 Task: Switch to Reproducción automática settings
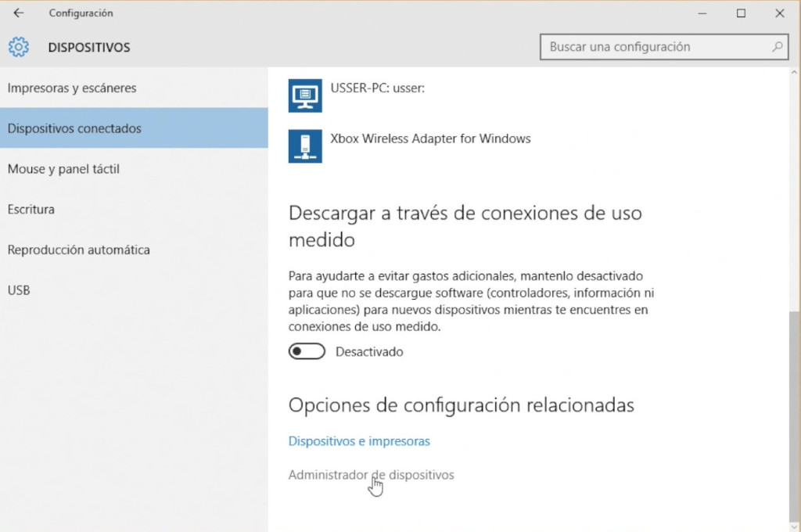[78, 250]
